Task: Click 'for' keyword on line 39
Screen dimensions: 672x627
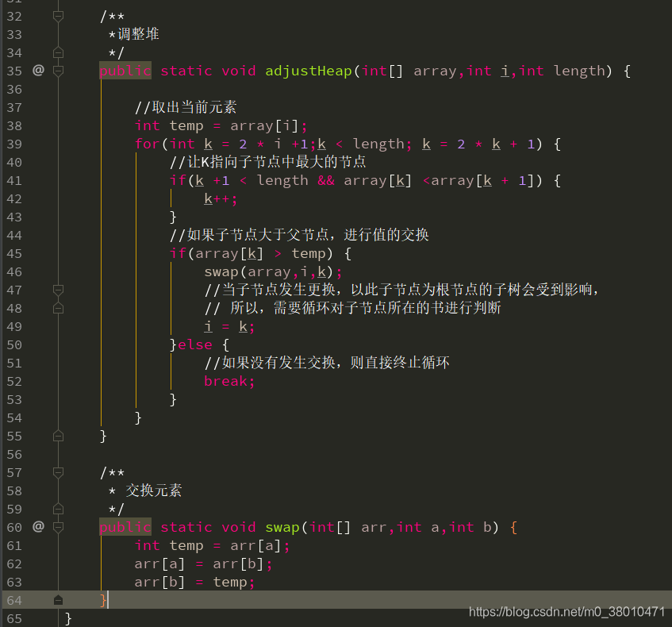Action: tap(148, 144)
